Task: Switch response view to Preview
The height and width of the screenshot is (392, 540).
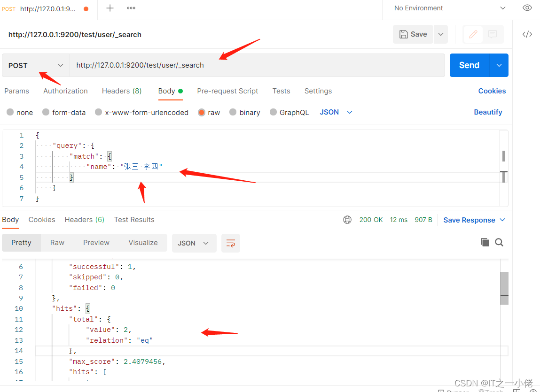Action: click(x=96, y=243)
